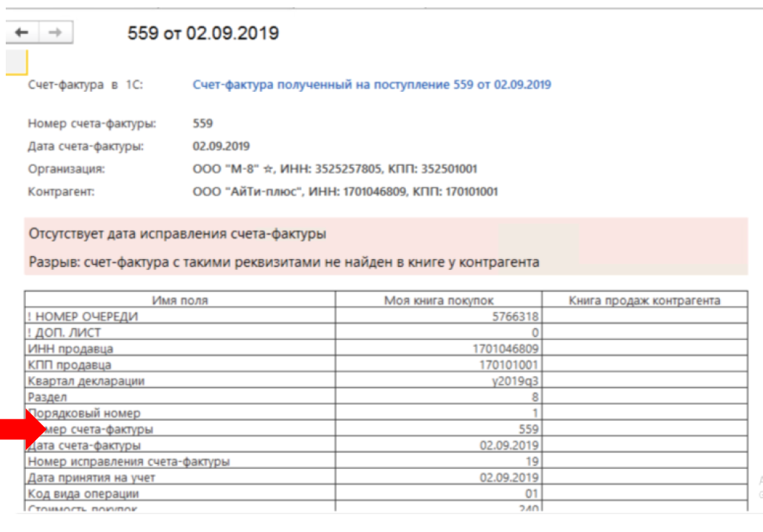Screen dimensions: 763x532
Task: Click the "Моя книга покупок" column header
Action: [x=438, y=300]
